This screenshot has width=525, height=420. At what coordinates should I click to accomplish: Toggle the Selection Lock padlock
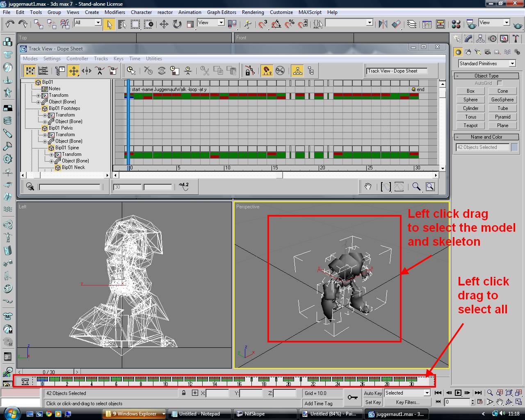point(184,393)
